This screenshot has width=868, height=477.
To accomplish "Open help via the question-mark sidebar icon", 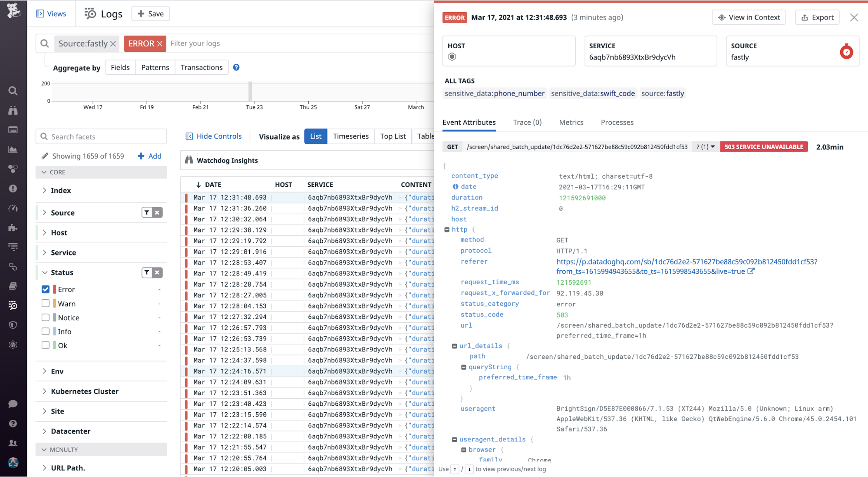I will tap(13, 424).
